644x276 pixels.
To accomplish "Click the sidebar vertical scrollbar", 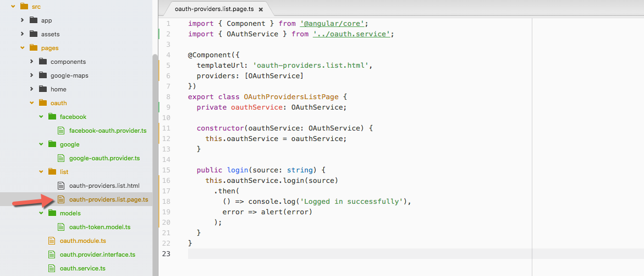I will tap(155, 165).
